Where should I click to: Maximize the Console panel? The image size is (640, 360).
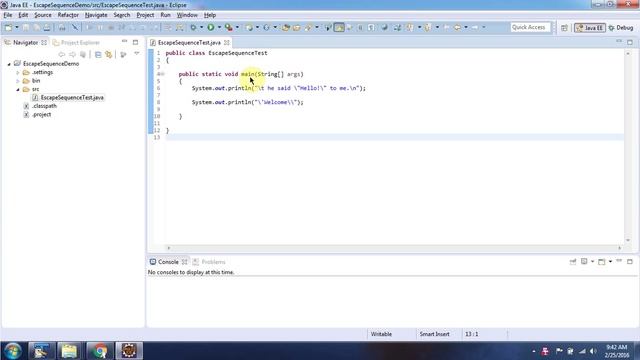point(630,261)
